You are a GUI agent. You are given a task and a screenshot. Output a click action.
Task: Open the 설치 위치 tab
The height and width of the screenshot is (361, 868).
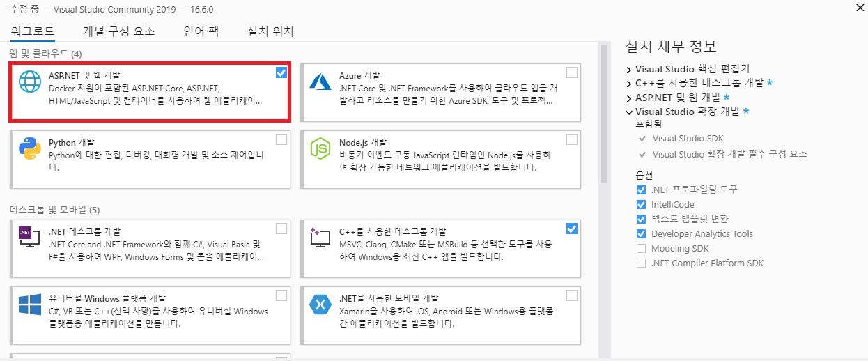click(x=270, y=31)
